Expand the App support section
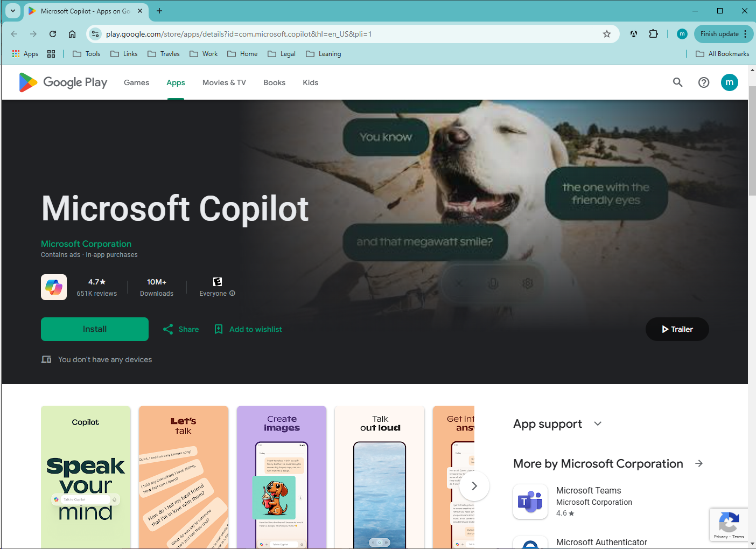 pyautogui.click(x=598, y=424)
